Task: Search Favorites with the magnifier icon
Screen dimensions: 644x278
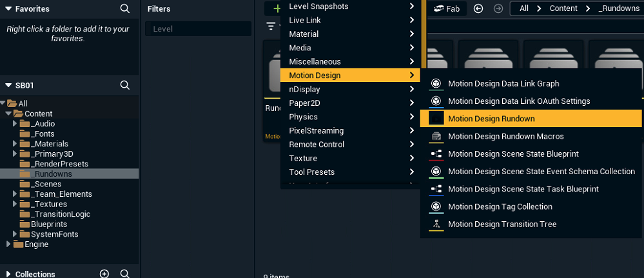Action: pos(125,9)
